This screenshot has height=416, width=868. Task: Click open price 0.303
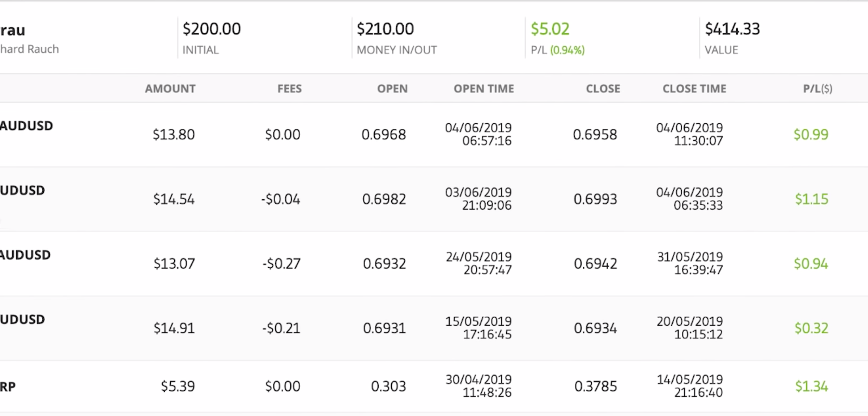point(388,386)
